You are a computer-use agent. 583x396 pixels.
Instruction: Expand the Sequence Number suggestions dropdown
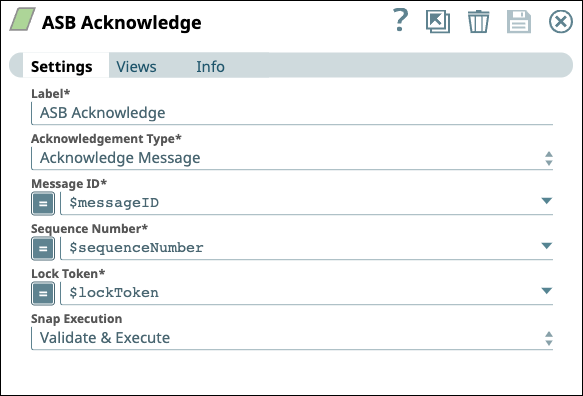pos(546,246)
